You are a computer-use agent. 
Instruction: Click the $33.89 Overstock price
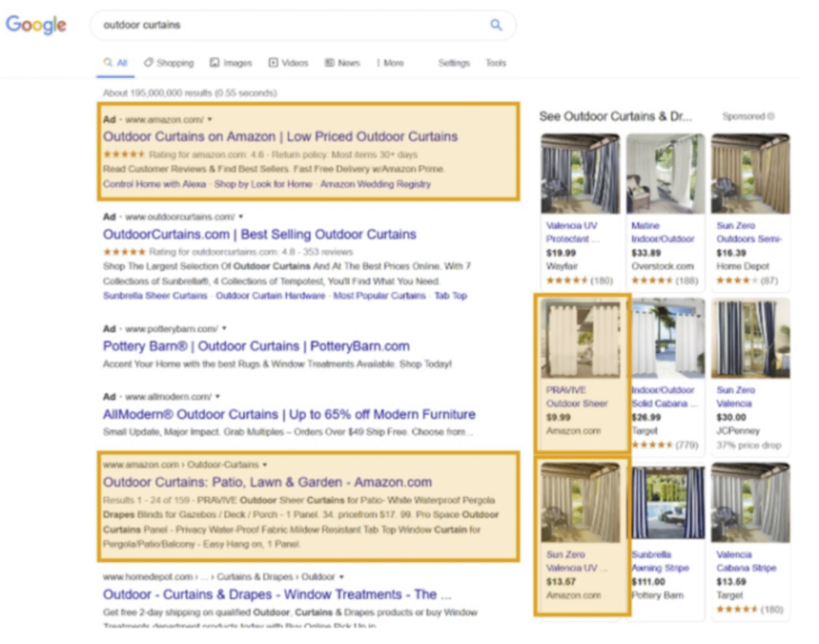[646, 253]
